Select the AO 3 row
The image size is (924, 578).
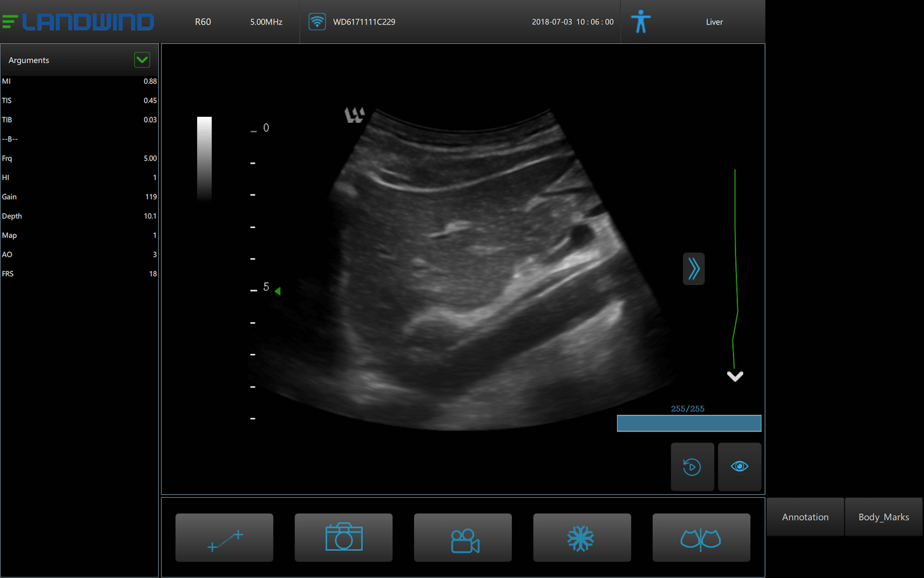(x=79, y=255)
